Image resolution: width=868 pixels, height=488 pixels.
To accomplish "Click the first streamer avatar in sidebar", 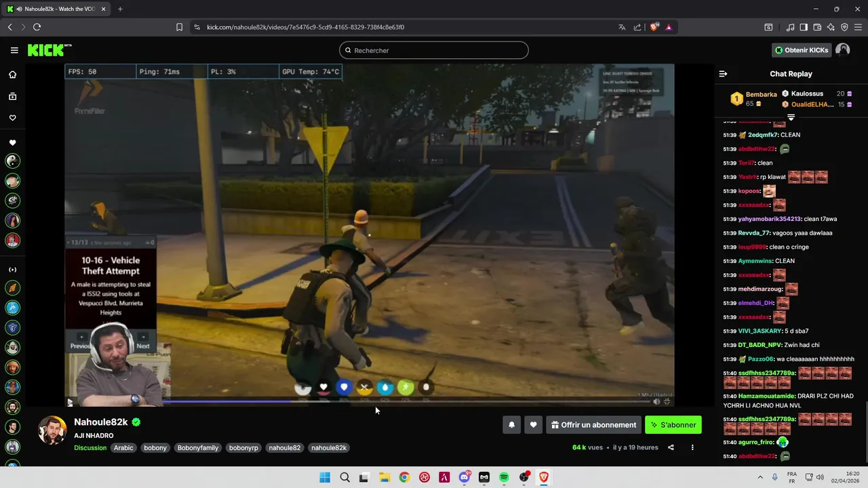I will pos(12,161).
